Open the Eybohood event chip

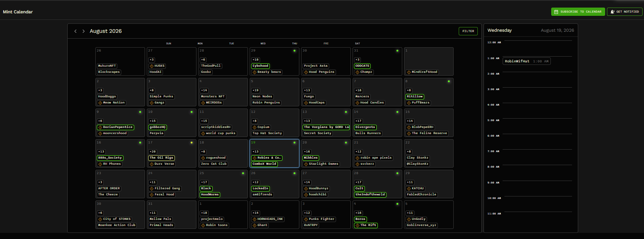pyautogui.click(x=260, y=66)
